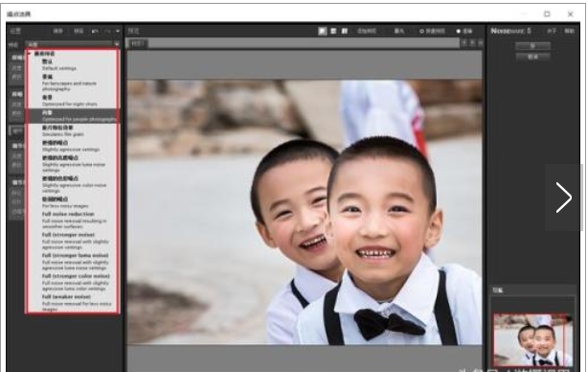Collapse the preset group triangle in list
This screenshot has width=588, height=372.
click(x=30, y=54)
